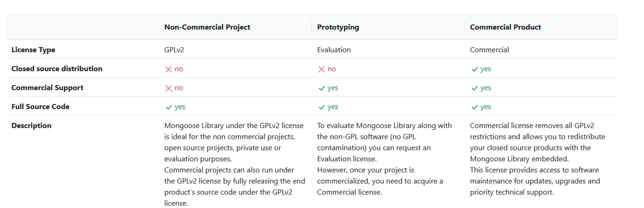The width and height of the screenshot is (644, 208).
Task: Select the Closed source distribution row label
Action: tap(57, 69)
